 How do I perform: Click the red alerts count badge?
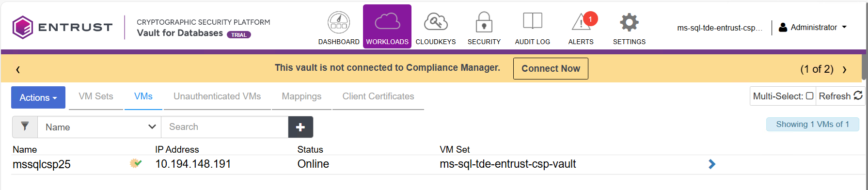click(590, 19)
